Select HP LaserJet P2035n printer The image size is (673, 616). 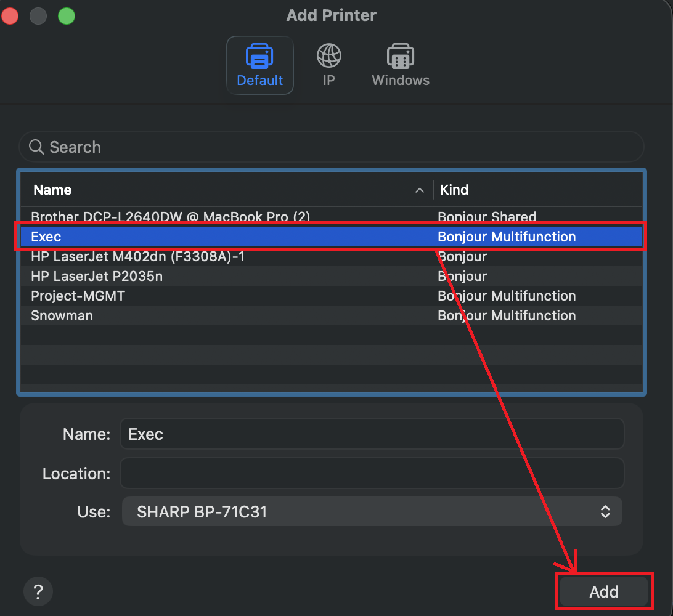pos(97,276)
